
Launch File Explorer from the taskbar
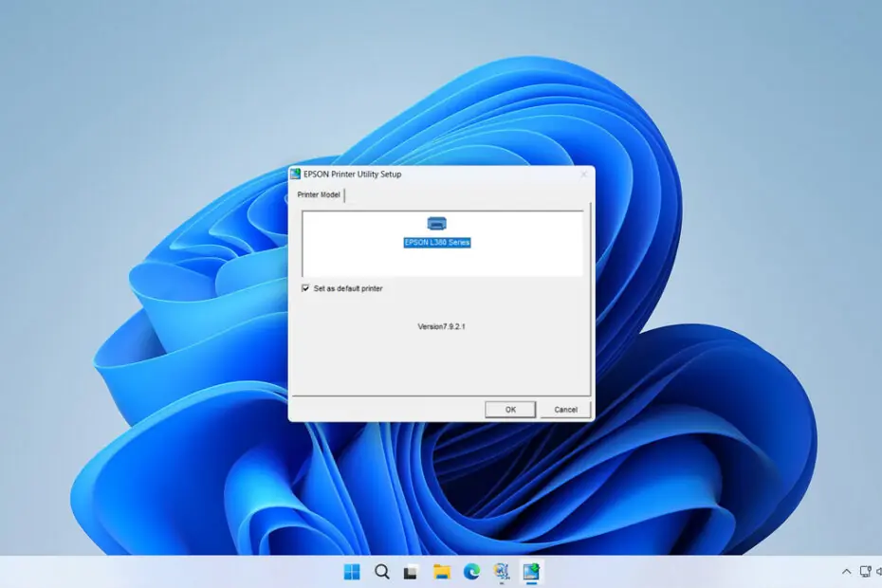(440, 572)
